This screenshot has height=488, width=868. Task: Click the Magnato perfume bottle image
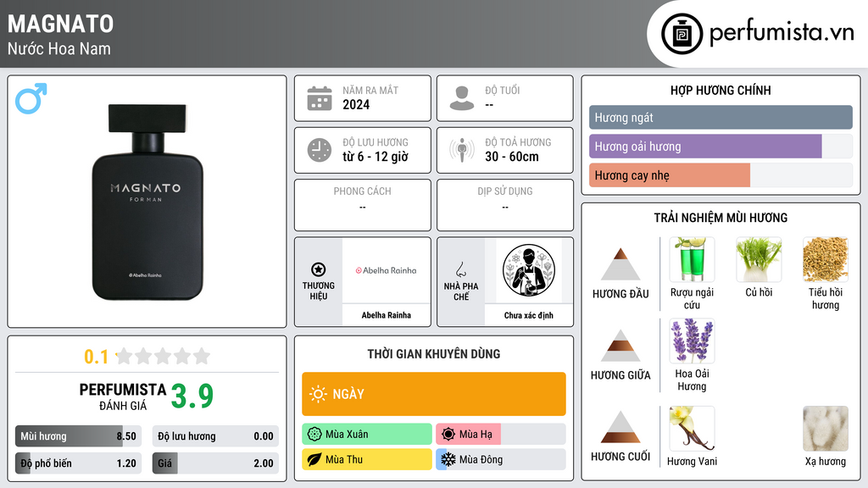[x=147, y=202]
